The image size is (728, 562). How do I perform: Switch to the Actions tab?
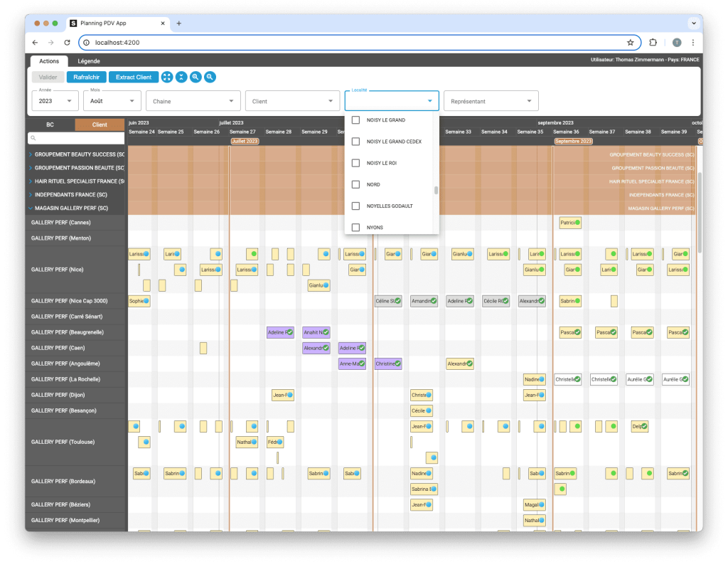point(49,61)
